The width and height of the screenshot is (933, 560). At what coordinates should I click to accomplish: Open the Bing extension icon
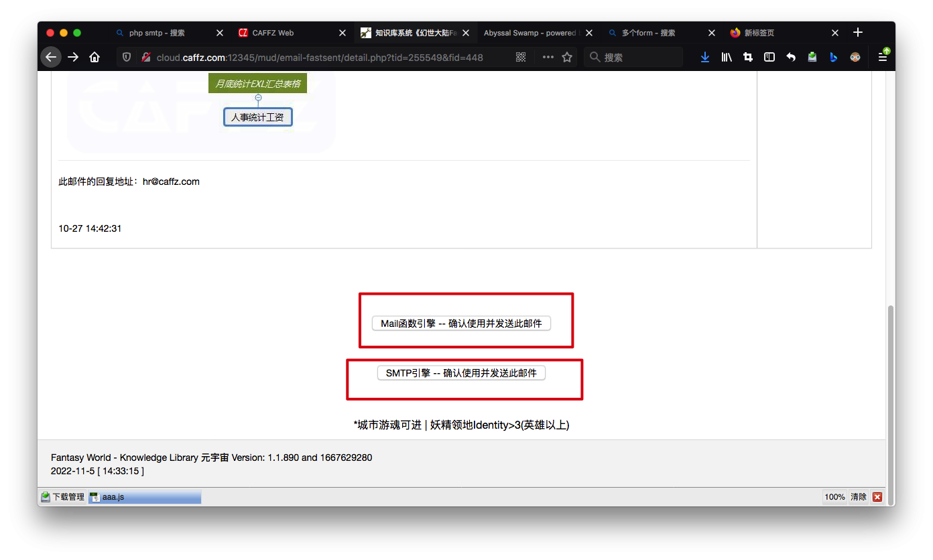(x=833, y=57)
